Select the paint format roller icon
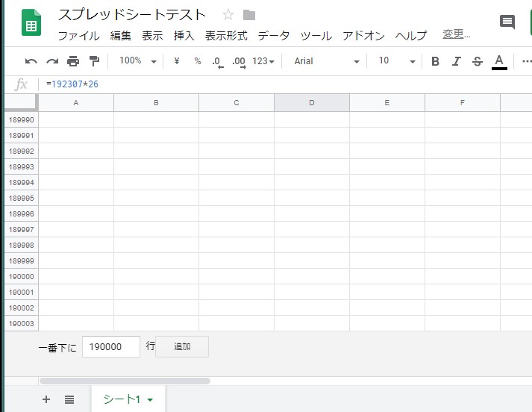The height and width of the screenshot is (412, 532). [x=93, y=61]
